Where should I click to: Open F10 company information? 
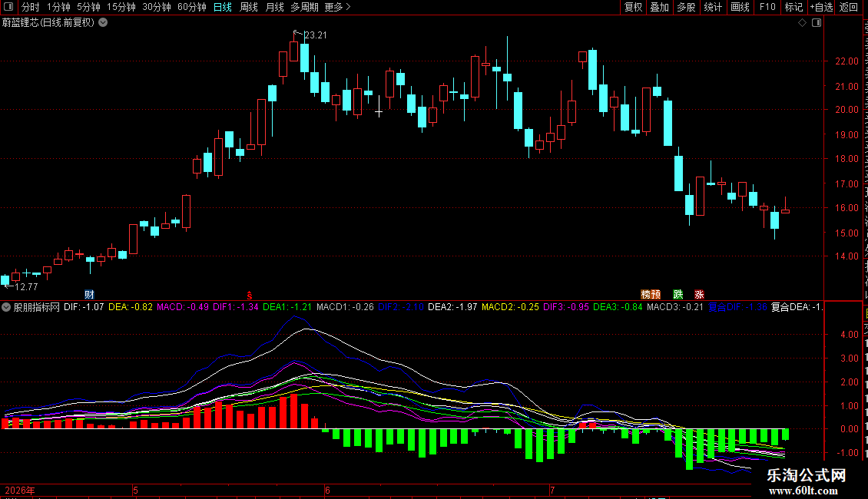(767, 7)
